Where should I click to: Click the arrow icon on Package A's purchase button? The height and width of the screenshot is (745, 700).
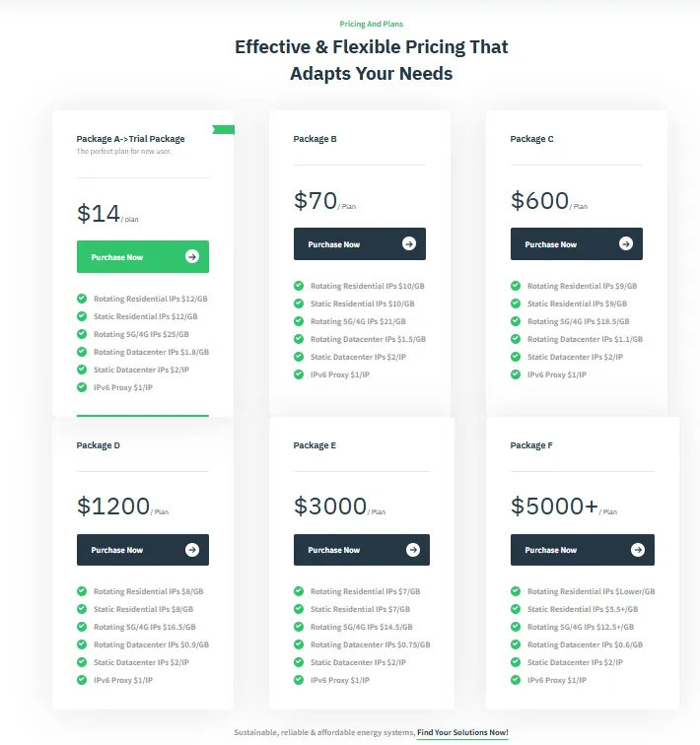pos(191,257)
